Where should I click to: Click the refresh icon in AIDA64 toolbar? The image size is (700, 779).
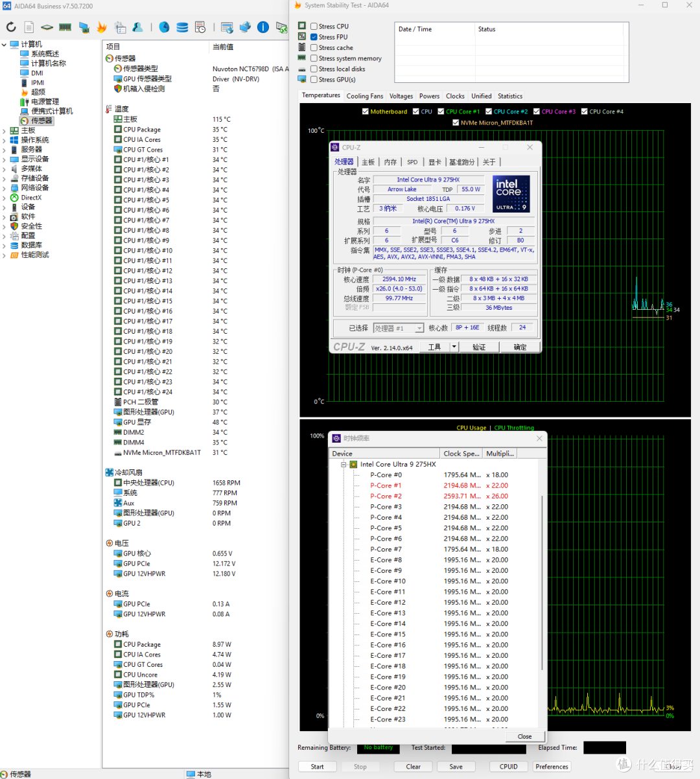tap(11, 27)
